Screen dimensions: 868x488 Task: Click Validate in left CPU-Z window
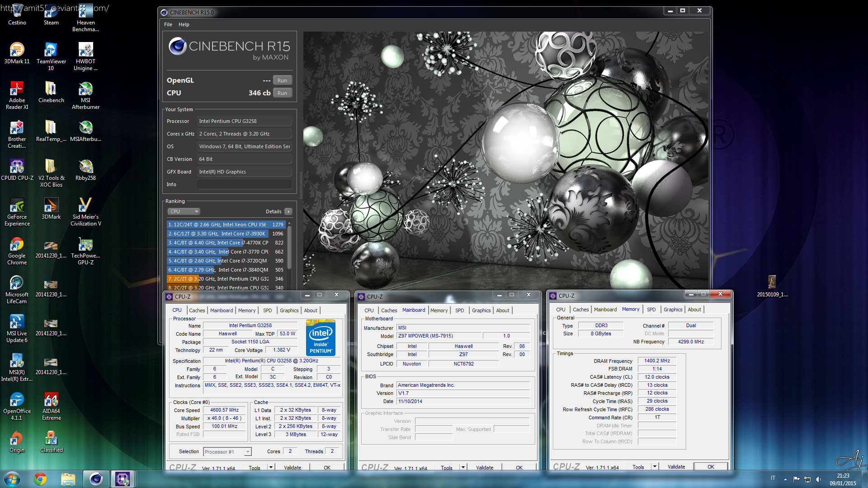tap(292, 468)
